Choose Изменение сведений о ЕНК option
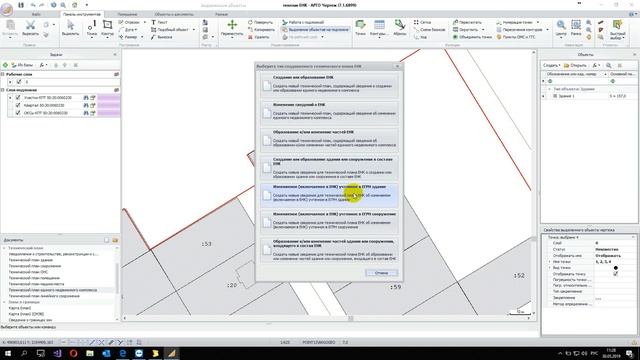The height and width of the screenshot is (360, 640). (329, 112)
